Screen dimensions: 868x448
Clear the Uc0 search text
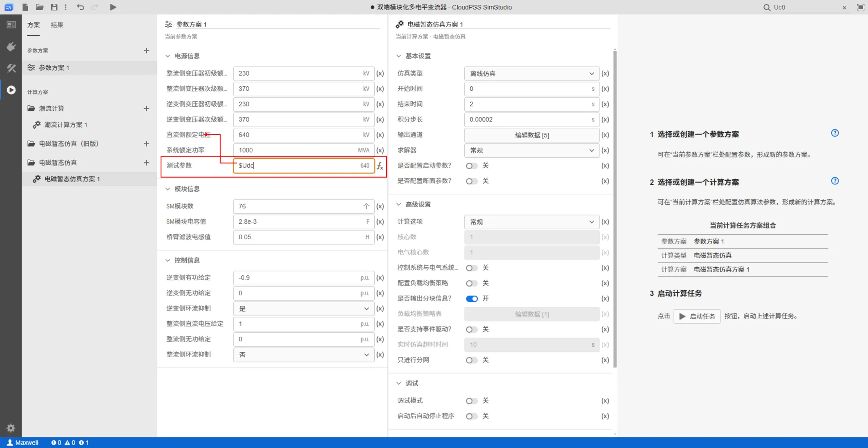click(x=844, y=7)
